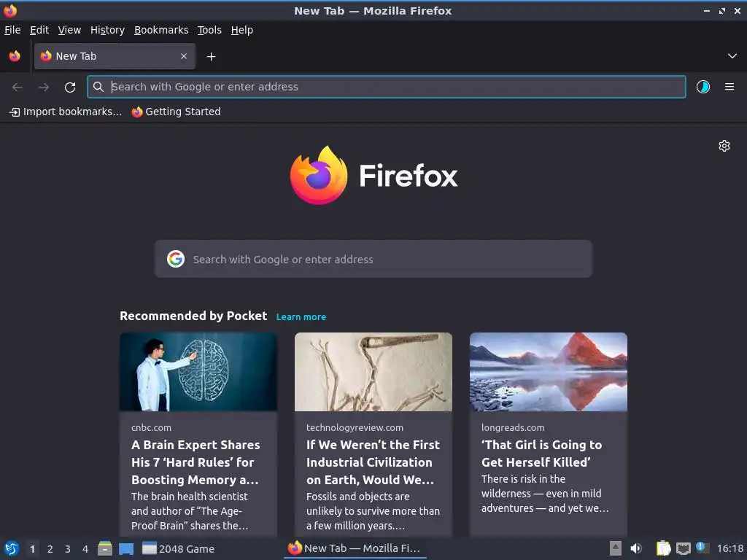This screenshot has height=560, width=747.
Task: Open the View menu
Action: [69, 30]
